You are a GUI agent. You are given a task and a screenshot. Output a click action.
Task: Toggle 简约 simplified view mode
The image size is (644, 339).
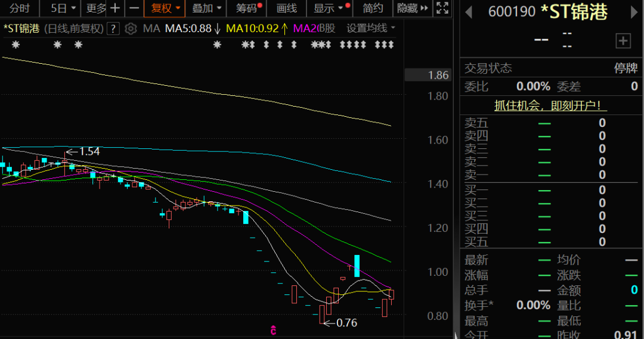373,8
